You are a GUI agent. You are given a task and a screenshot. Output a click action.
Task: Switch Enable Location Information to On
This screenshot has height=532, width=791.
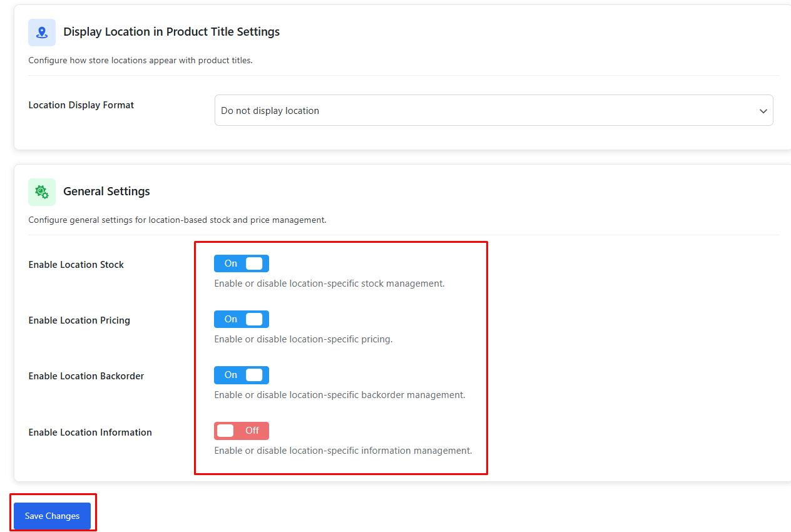(x=241, y=431)
